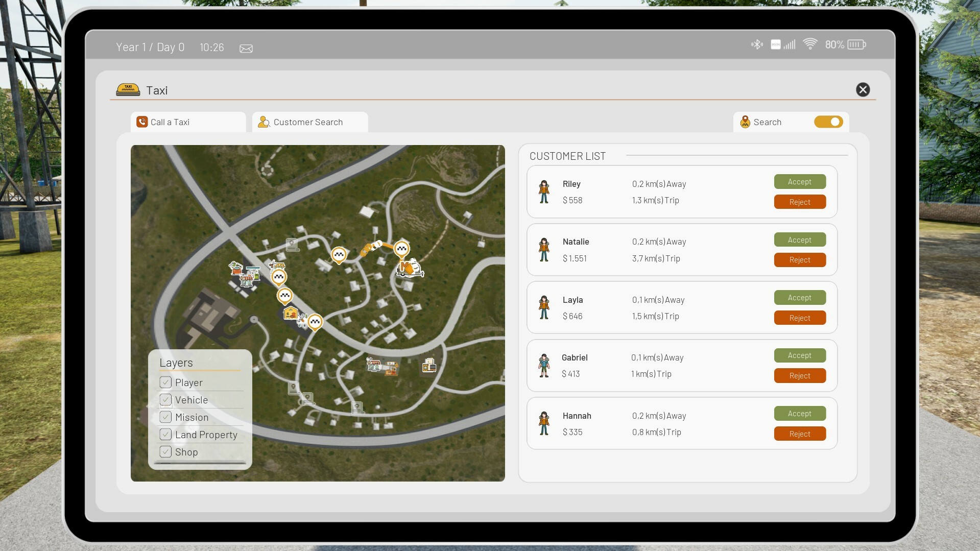
Task: Switch to the Call a Taxi tab
Action: coord(188,122)
